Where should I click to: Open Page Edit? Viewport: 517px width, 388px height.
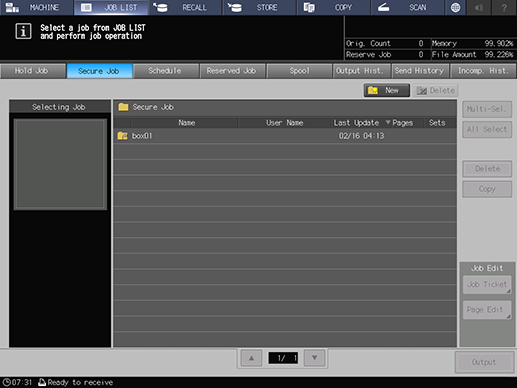click(x=487, y=310)
